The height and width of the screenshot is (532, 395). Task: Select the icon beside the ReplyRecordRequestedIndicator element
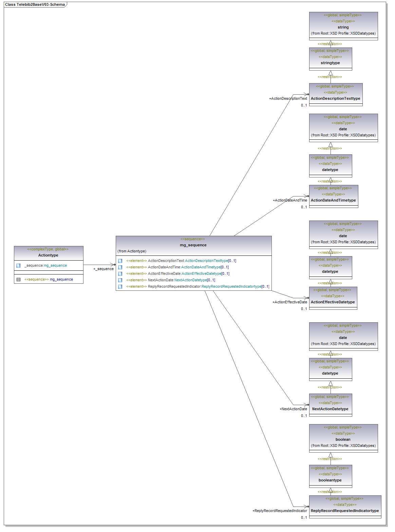(120, 287)
